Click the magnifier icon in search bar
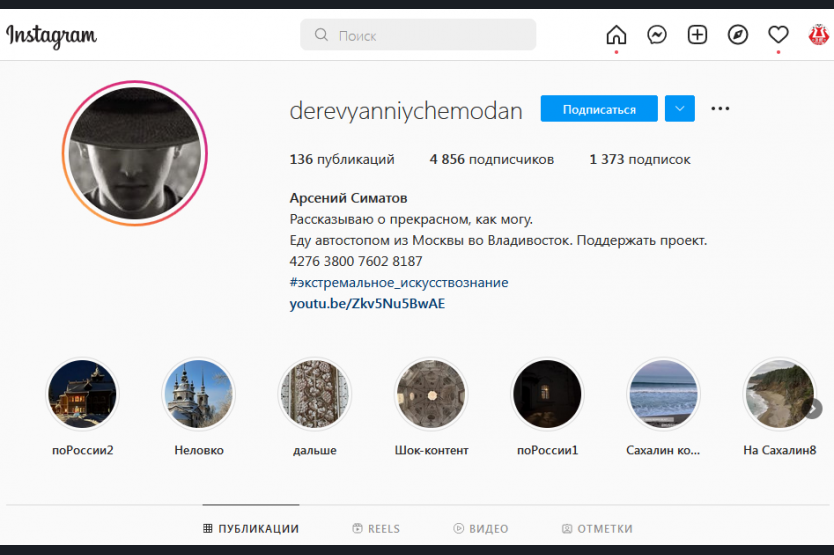Image resolution: width=834 pixels, height=555 pixels. [x=321, y=35]
